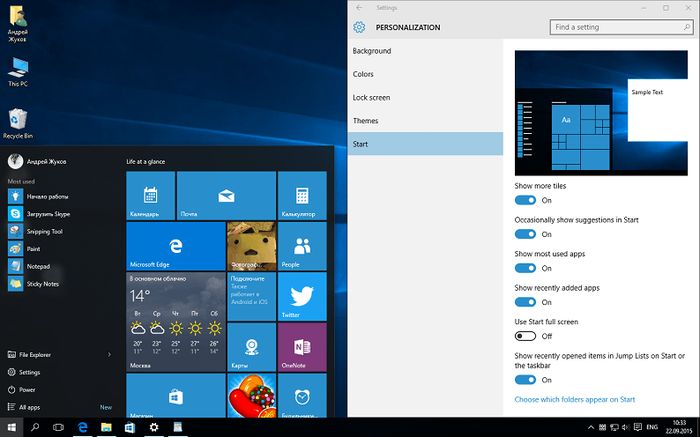The height and width of the screenshot is (437, 700).
Task: Select the Background settings category
Action: click(x=372, y=50)
